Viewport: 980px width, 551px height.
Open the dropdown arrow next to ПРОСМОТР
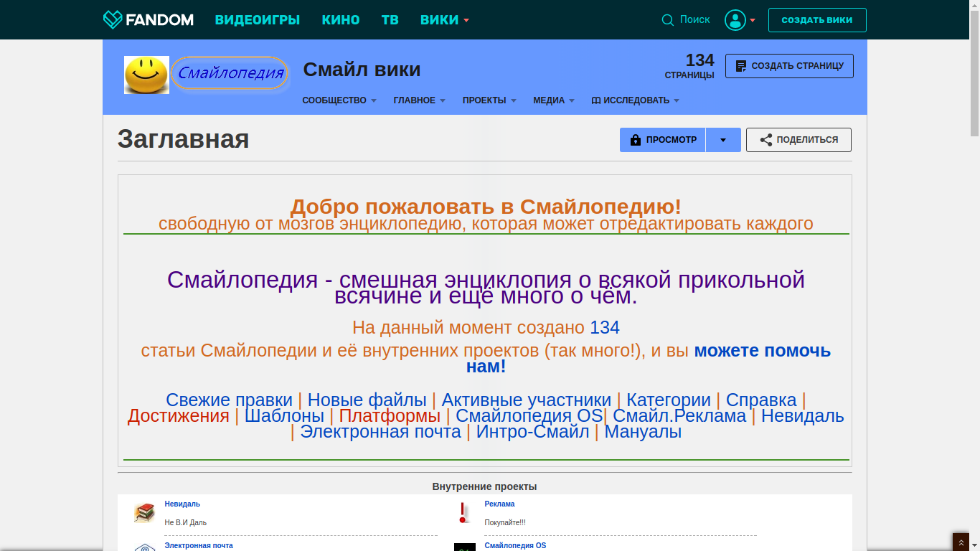[x=723, y=140]
